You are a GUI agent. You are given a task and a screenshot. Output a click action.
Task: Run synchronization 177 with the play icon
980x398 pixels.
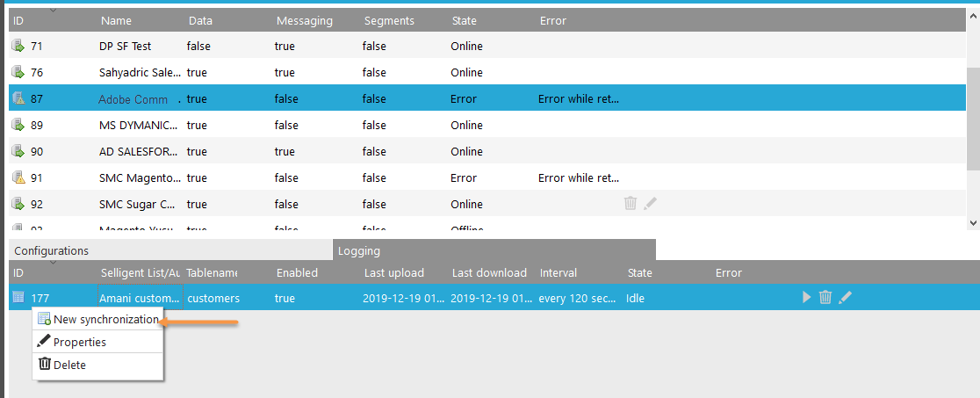click(x=806, y=298)
